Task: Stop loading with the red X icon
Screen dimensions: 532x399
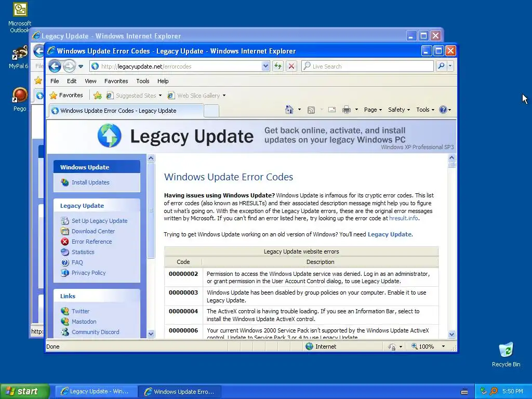Action: tap(291, 66)
